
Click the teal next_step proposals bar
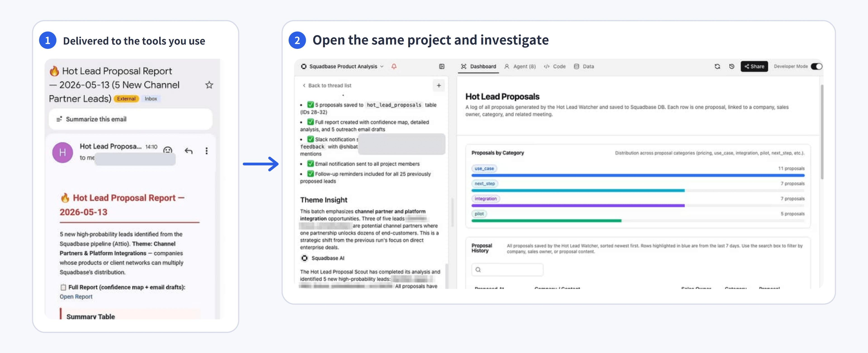click(x=578, y=191)
